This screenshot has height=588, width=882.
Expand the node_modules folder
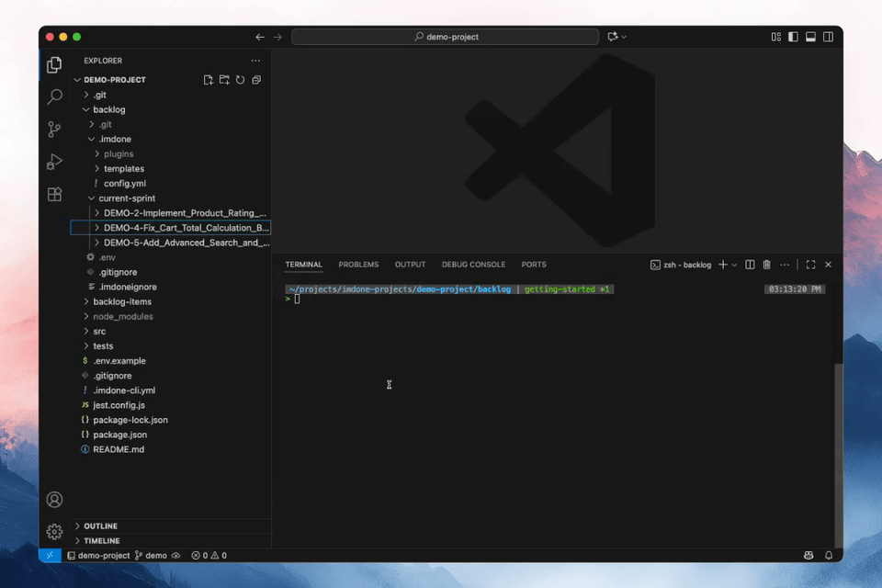click(x=122, y=316)
